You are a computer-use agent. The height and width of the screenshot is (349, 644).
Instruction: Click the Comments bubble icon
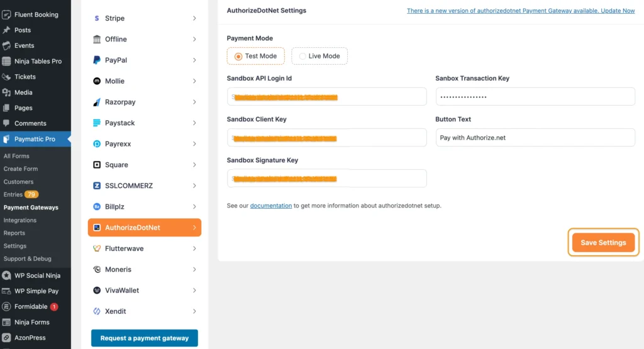6,123
